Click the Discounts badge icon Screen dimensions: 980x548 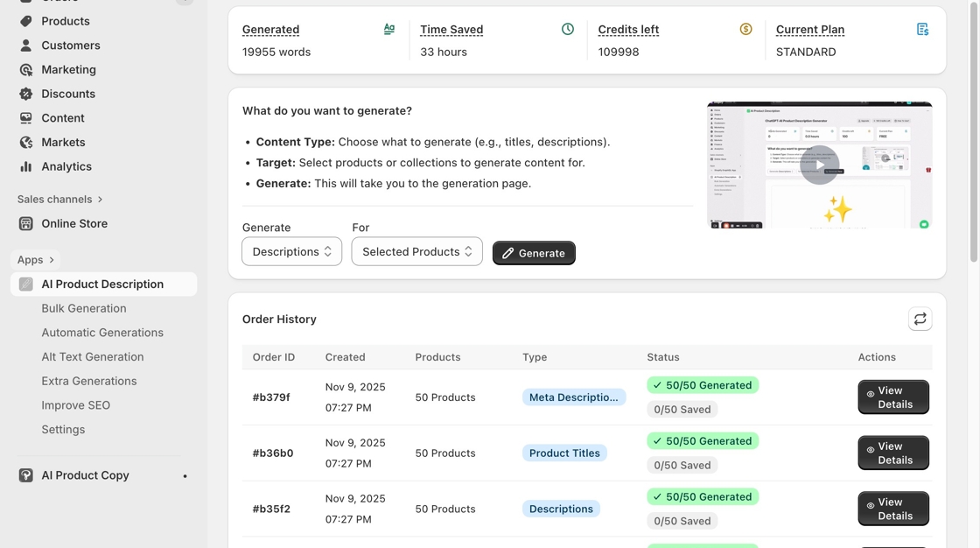tap(26, 94)
